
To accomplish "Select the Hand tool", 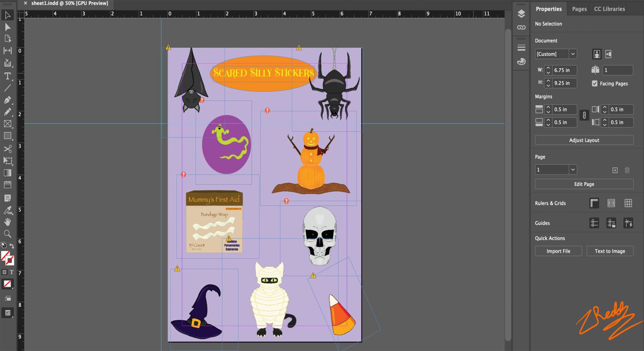I will [8, 222].
